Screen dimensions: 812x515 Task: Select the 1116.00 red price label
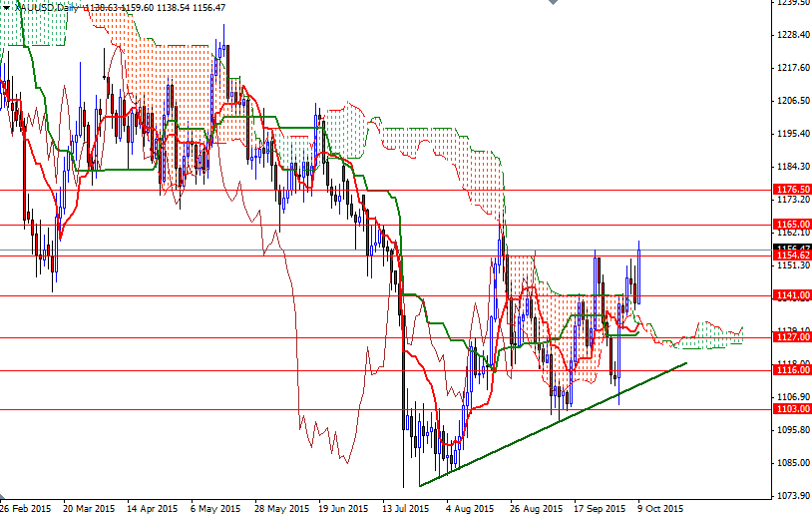[x=791, y=370]
